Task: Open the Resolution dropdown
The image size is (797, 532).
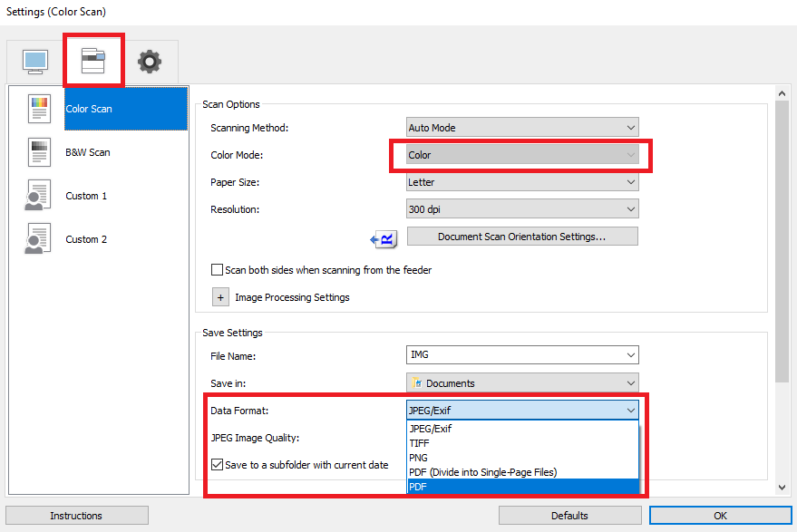Action: (x=522, y=209)
